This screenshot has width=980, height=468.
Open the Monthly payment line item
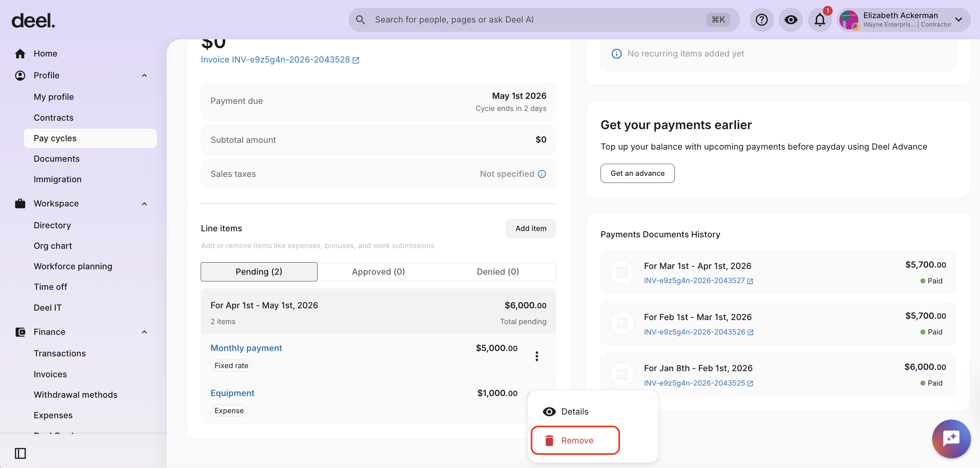tap(246, 348)
